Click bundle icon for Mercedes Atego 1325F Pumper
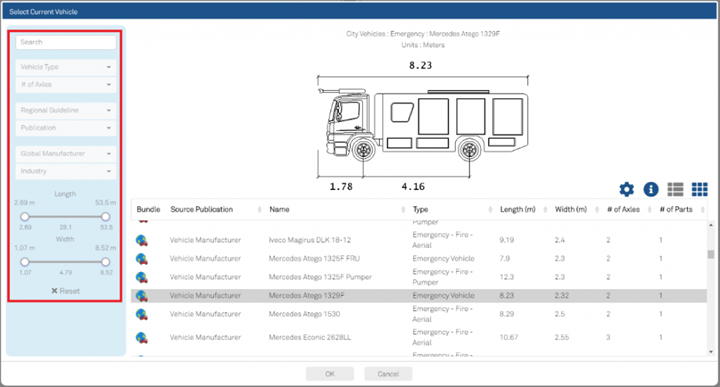720x387 pixels. [x=142, y=277]
